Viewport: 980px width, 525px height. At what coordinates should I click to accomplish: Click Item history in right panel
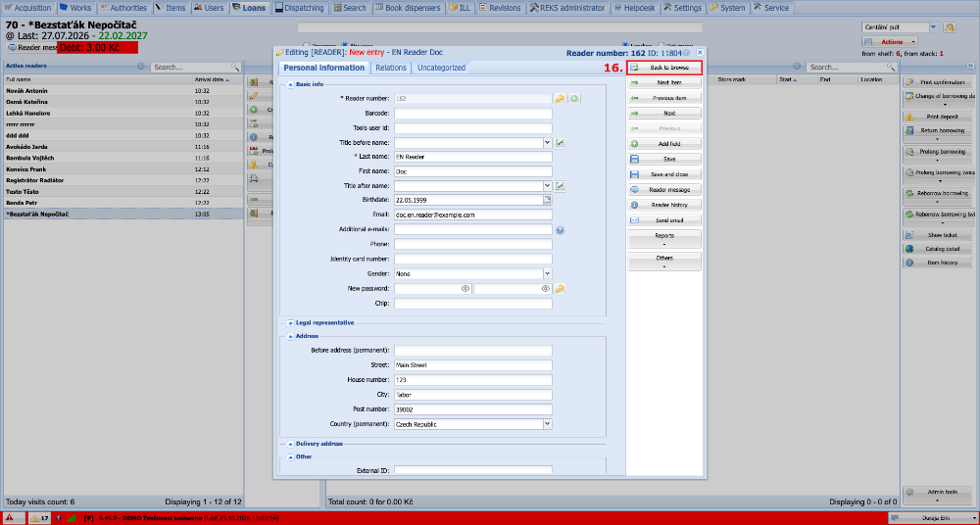(938, 262)
